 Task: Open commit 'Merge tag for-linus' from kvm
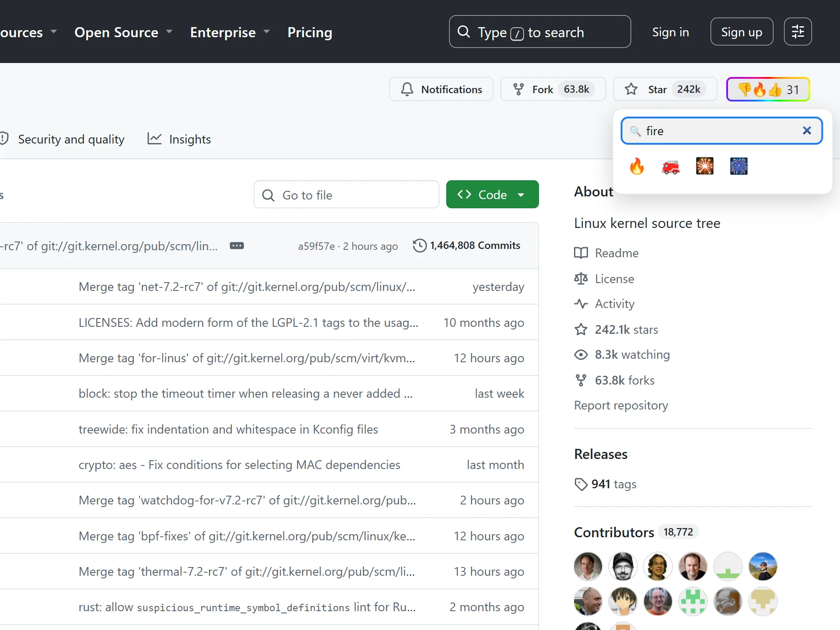click(247, 358)
